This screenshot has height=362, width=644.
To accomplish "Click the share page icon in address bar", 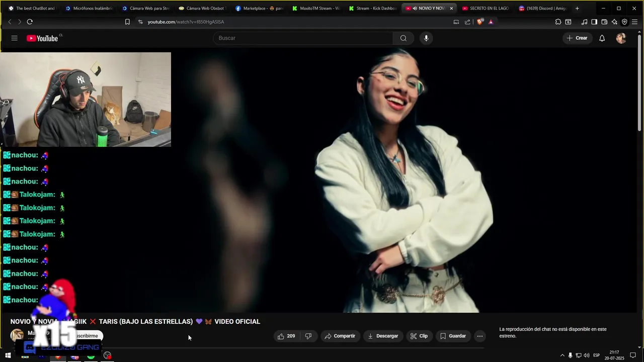I will tap(467, 22).
